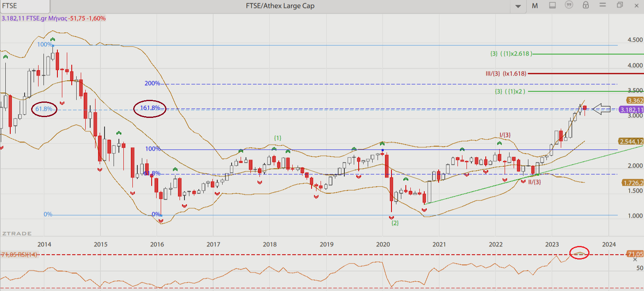The image size is (644, 291).
Task: Select the '{3} ({1}x2.618)' target label
Action: click(511, 54)
